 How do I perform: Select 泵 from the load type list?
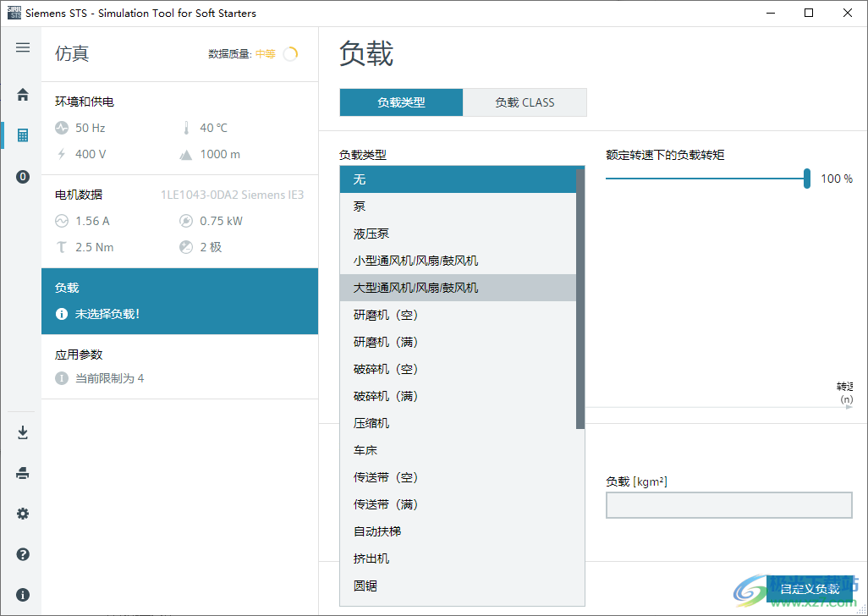[458, 206]
